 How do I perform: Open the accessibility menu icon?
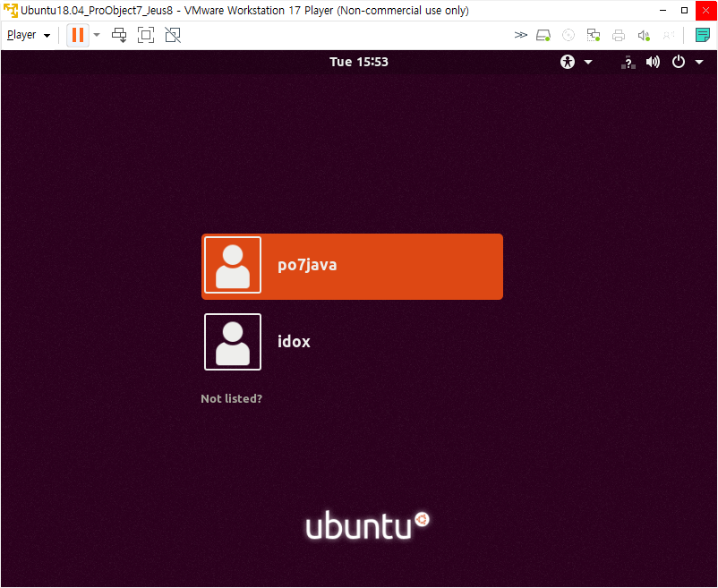click(x=568, y=62)
